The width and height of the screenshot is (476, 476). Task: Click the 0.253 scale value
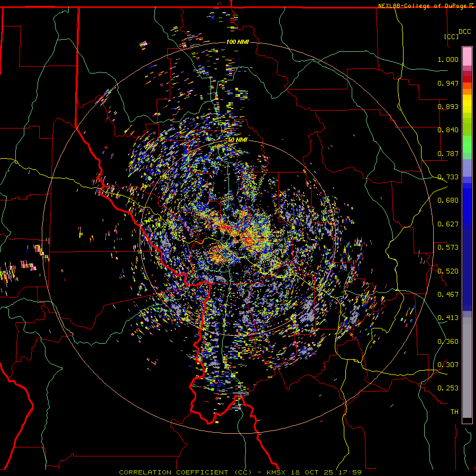pos(448,388)
